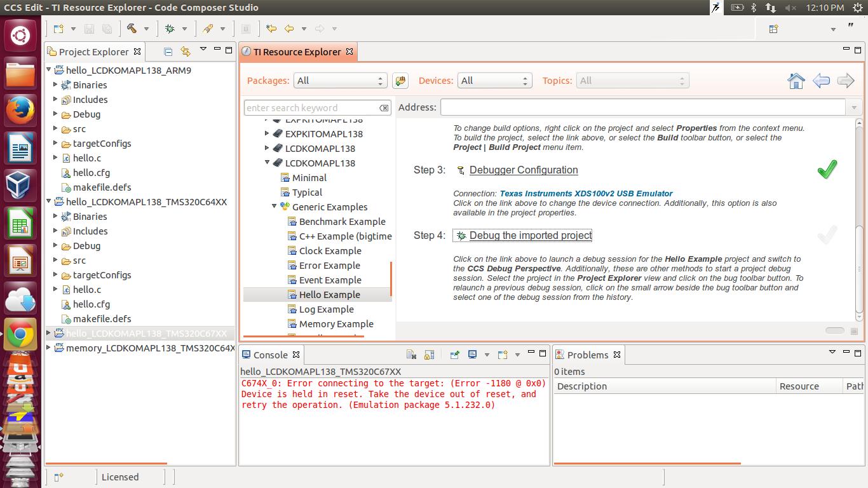Expand the memory_LCDKOMAPL138_TMS320C64X project

(x=50, y=348)
